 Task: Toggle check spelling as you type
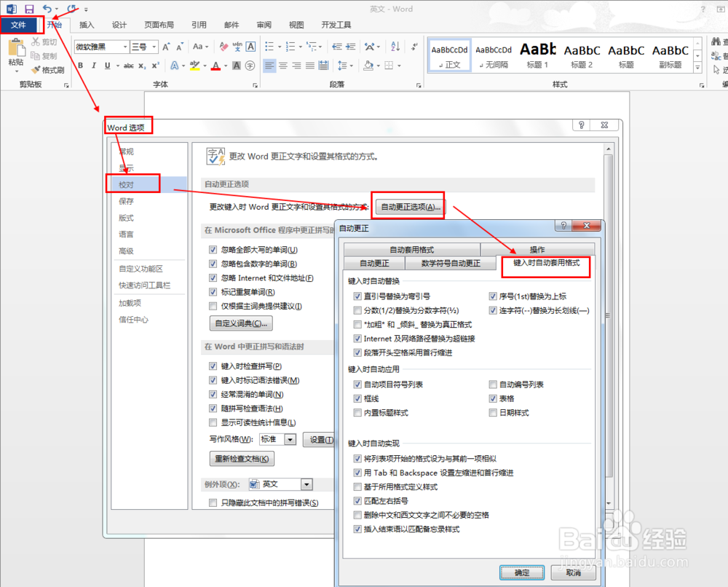point(213,366)
